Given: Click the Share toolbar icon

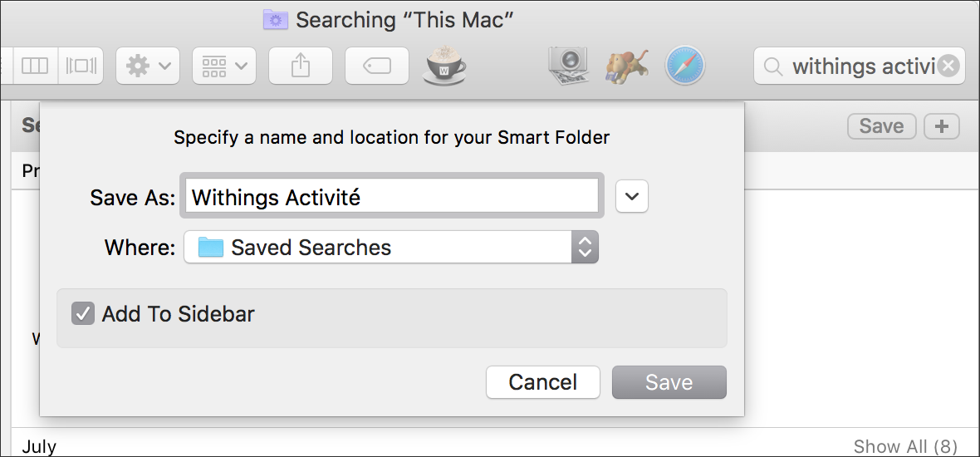Looking at the screenshot, I should pyautogui.click(x=301, y=66).
